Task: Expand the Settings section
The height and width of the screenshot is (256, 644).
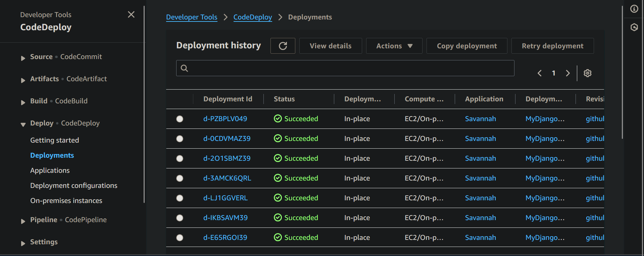Action: tap(23, 243)
